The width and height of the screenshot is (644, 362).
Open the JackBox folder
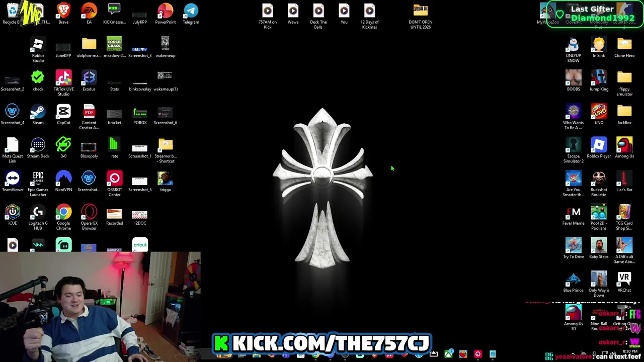point(624,114)
